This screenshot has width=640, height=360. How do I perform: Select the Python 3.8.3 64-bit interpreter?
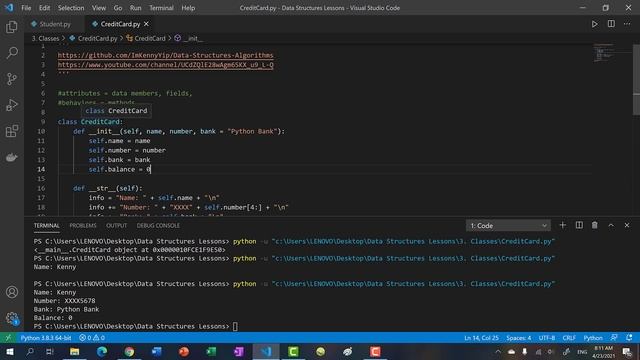tap(46, 338)
